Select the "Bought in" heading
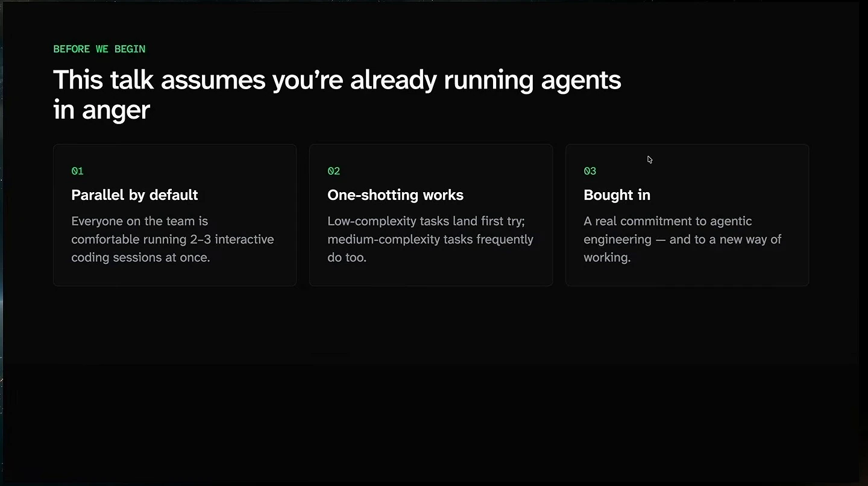Viewport: 868px width, 486px height. (617, 195)
